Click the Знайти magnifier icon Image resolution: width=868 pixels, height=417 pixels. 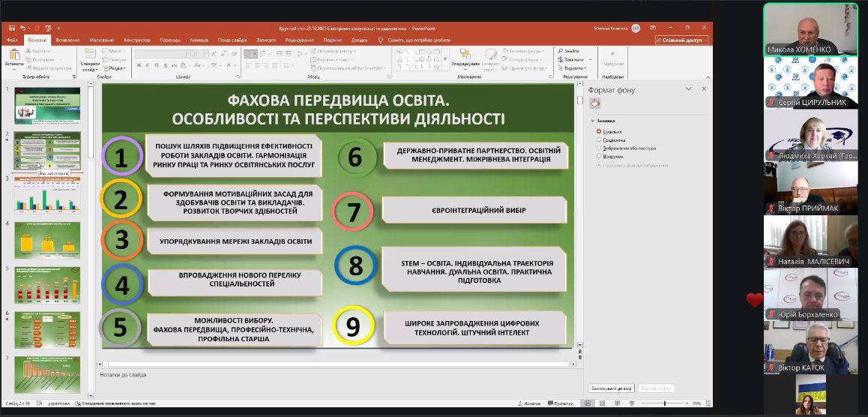pyautogui.click(x=561, y=51)
